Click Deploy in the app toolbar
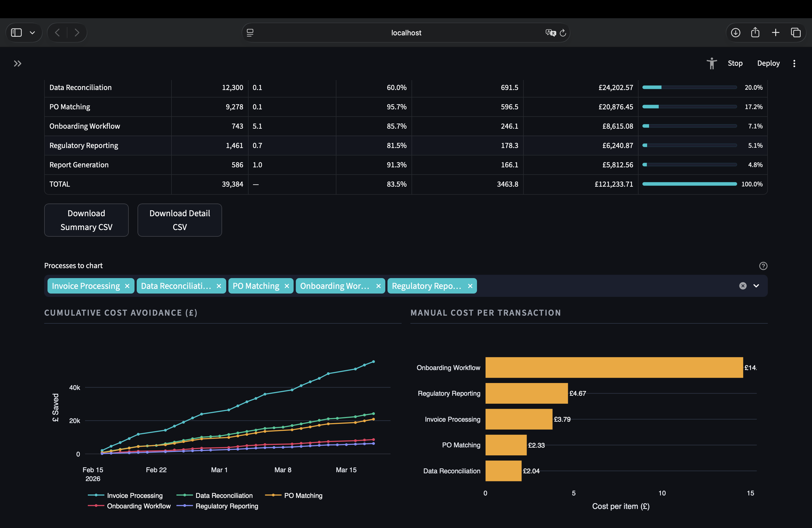 click(768, 64)
